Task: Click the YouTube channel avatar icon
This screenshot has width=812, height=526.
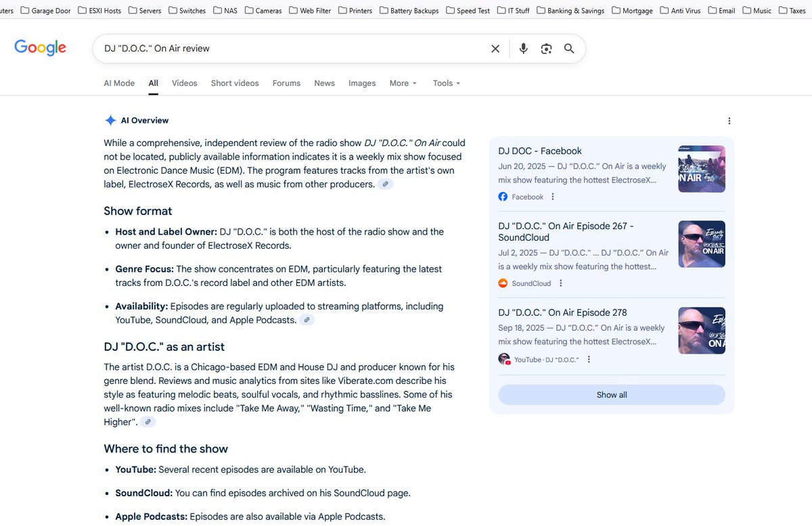Action: (x=504, y=359)
